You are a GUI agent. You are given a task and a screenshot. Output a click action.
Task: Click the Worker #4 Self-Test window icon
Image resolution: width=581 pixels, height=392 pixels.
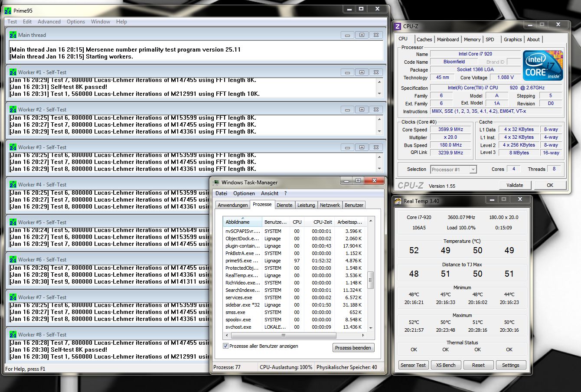coord(13,184)
